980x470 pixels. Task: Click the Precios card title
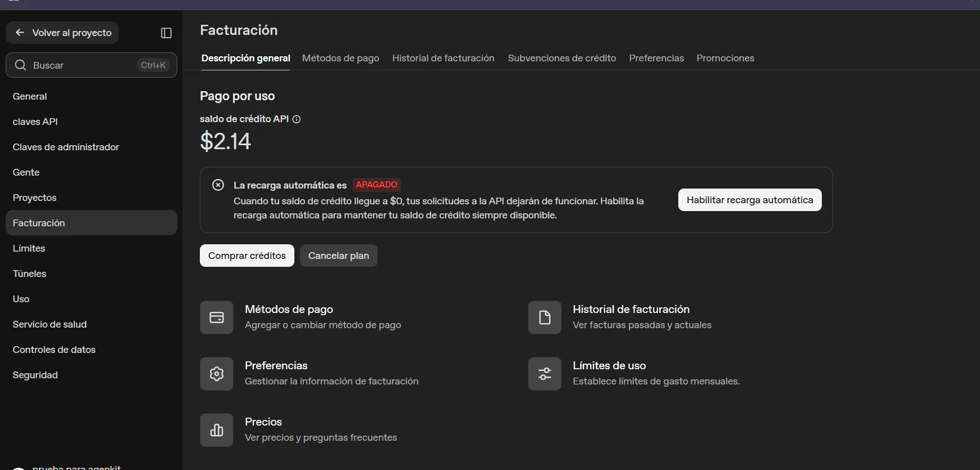tap(263, 422)
